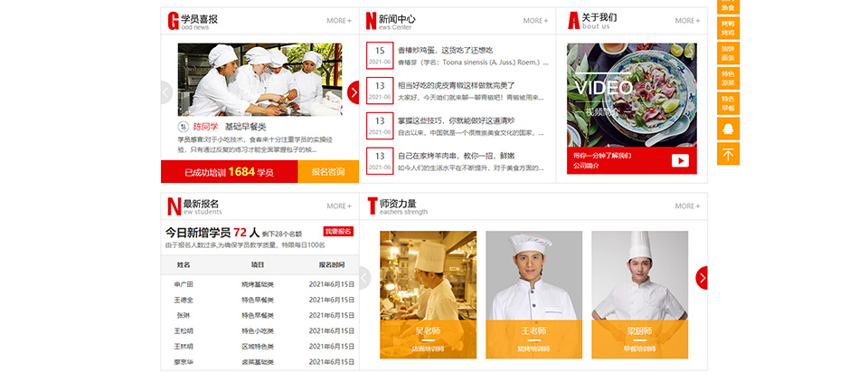This screenshot has width=868, height=373.
Task: Select 特色早餐 in the right sidebar
Action: click(x=728, y=102)
